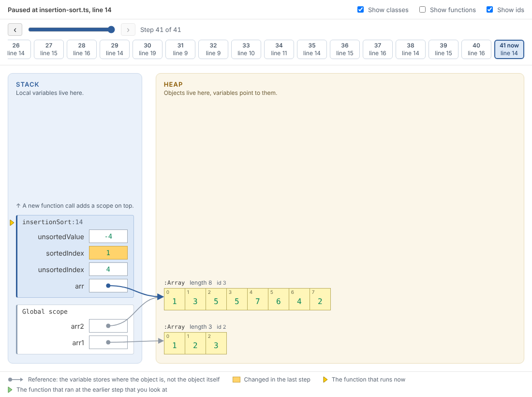
Task: Jump to step 37 line 16
Action: tap(378, 49)
